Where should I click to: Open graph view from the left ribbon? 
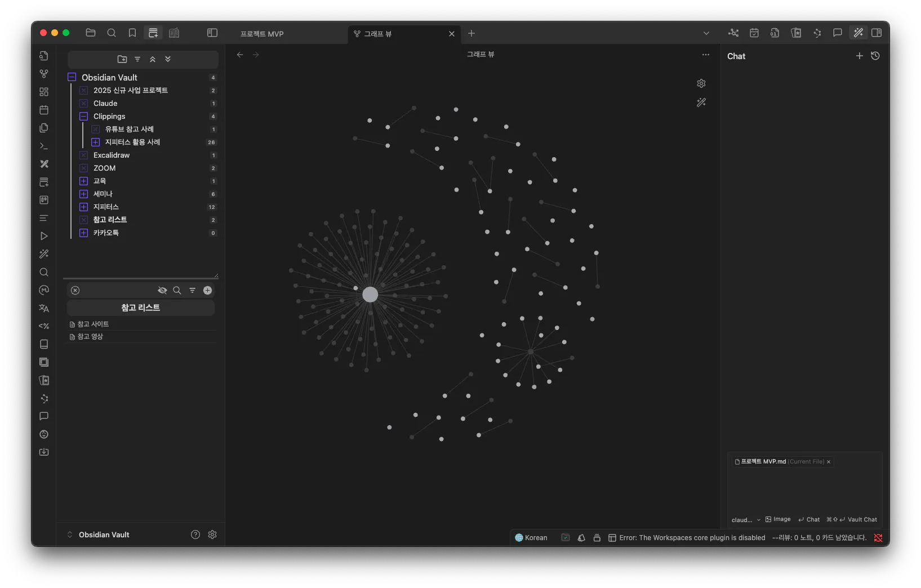coord(44,74)
